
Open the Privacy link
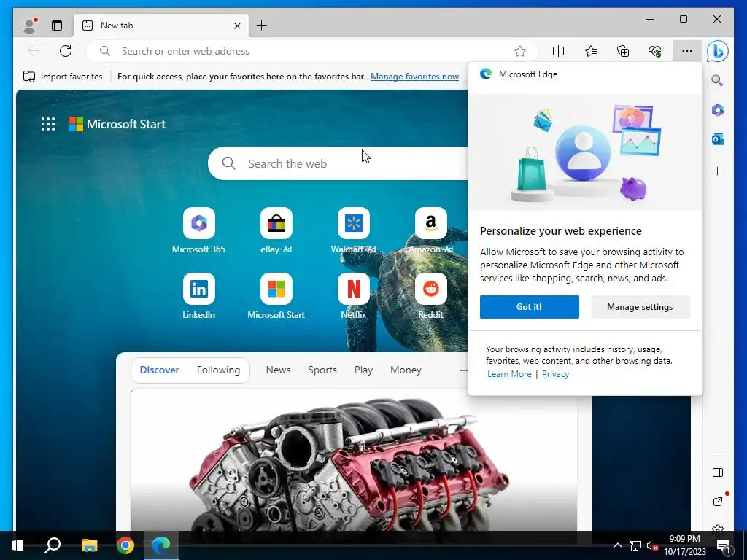(x=555, y=374)
